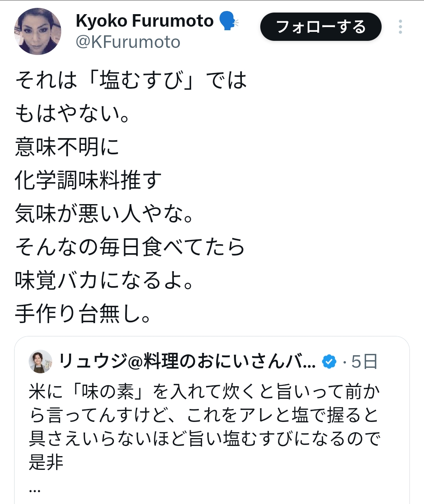The width and height of the screenshot is (424, 504).
Task: Tap the フォローする button
Action: tap(321, 27)
